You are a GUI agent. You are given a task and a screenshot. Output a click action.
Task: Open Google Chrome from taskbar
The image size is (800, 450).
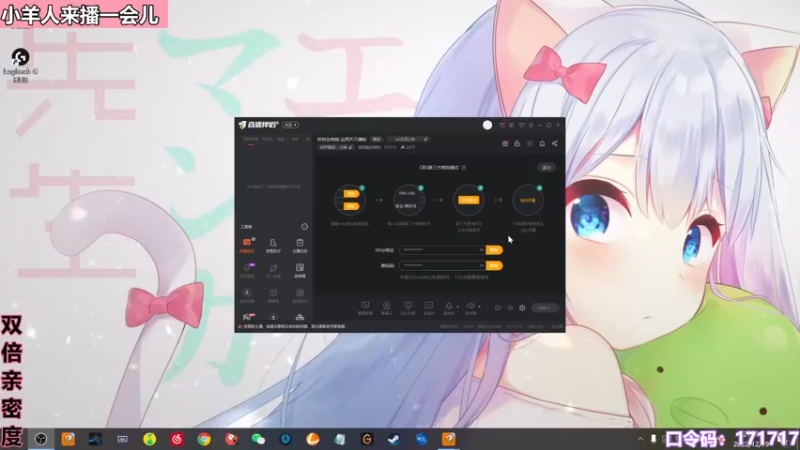[x=204, y=439]
